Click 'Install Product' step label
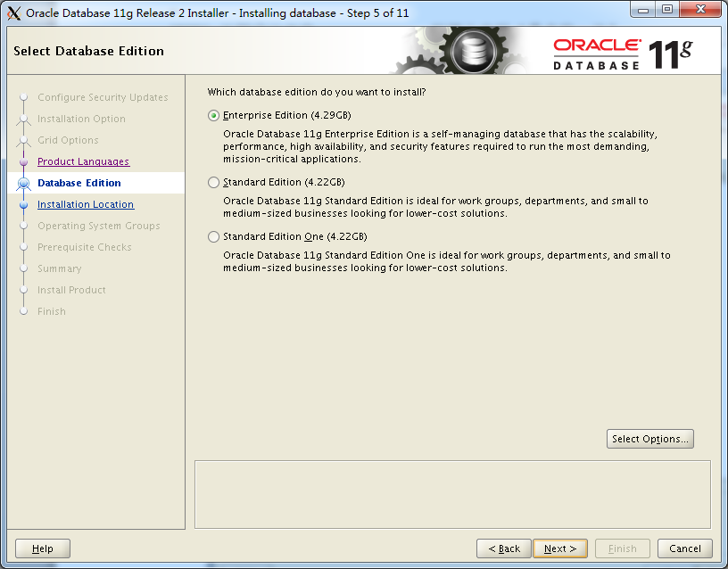728x569 pixels. (71, 290)
